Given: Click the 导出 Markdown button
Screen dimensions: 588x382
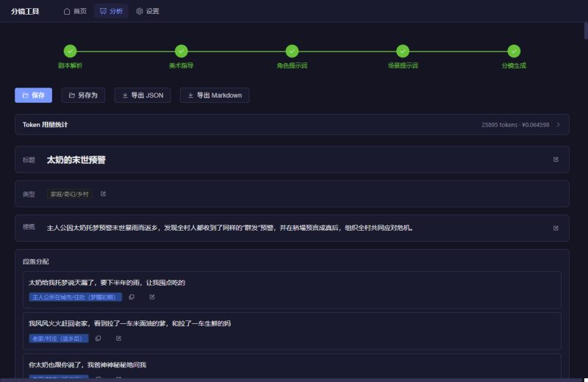Looking at the screenshot, I should click(215, 95).
